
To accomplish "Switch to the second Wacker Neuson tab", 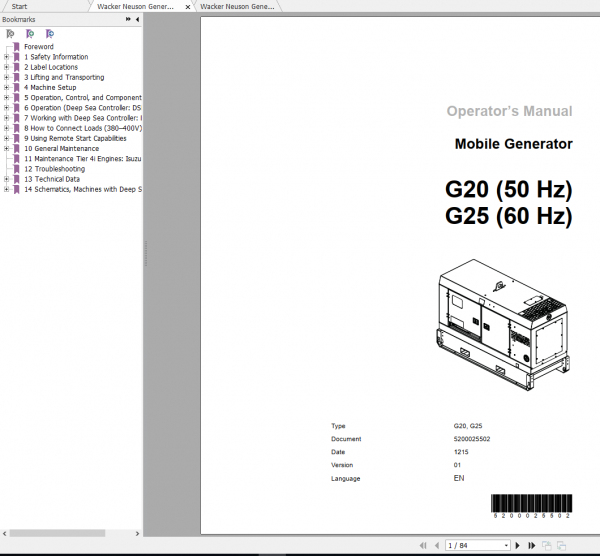I will [237, 6].
